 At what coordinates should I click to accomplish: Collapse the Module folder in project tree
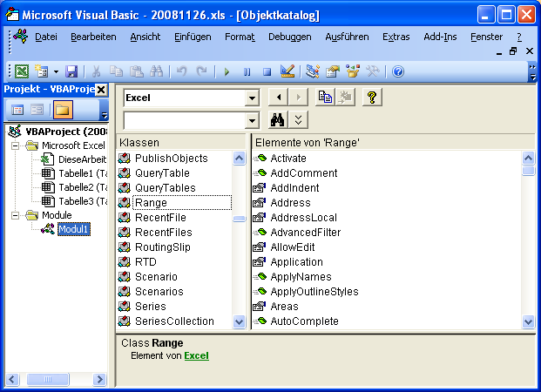17,215
